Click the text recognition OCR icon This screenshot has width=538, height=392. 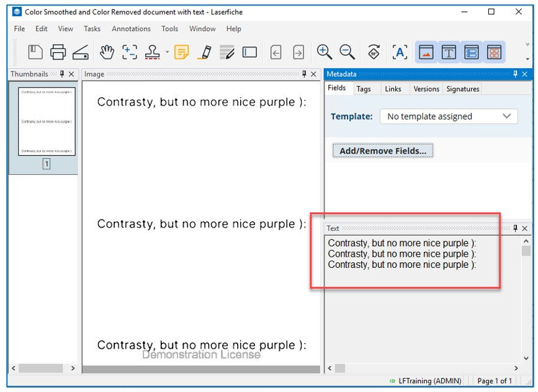[400, 52]
